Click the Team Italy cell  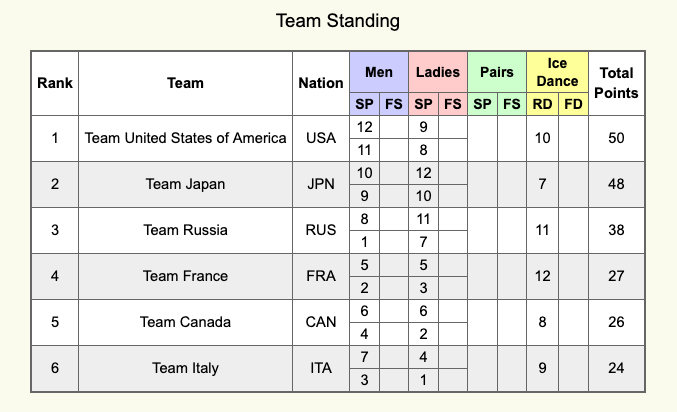[185, 368]
